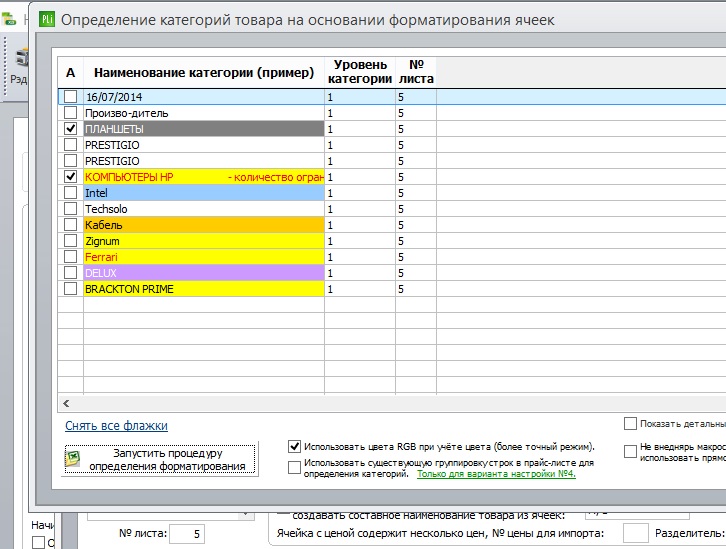
Task: Click the 'Уровень категории' column header
Action: click(x=360, y=73)
